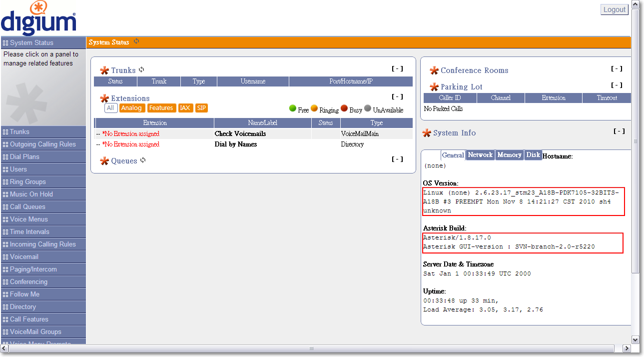Click the Caller ID column header
The height and width of the screenshot is (357, 644).
pos(450,98)
